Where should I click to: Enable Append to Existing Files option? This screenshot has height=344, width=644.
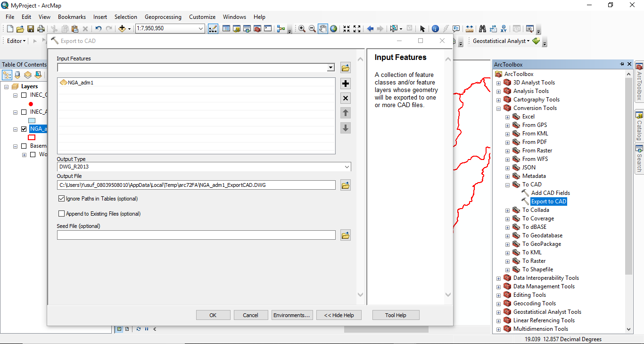click(x=61, y=213)
